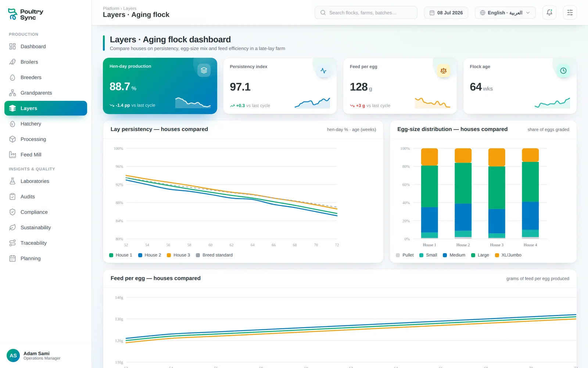
Task: Go to the Broilers section
Action: [46, 62]
